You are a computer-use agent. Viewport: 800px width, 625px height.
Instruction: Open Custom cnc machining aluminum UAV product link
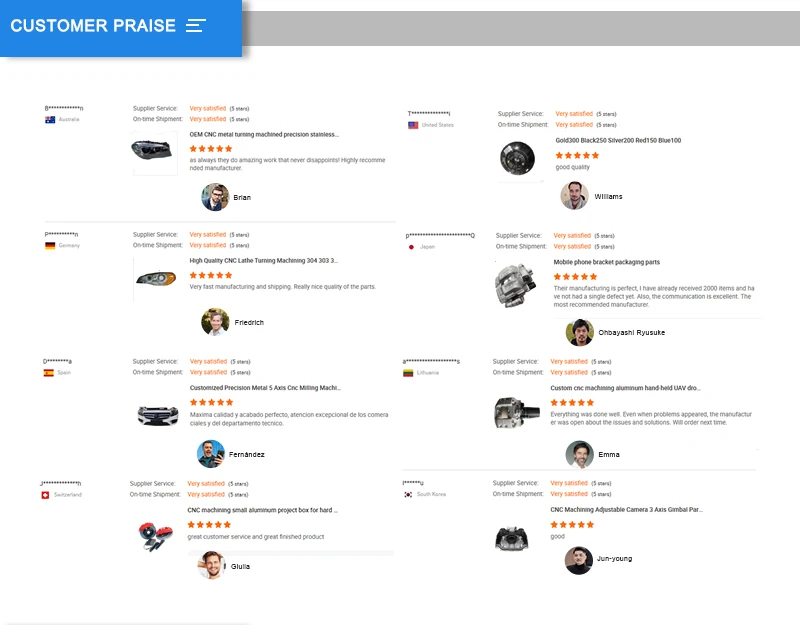click(625, 387)
